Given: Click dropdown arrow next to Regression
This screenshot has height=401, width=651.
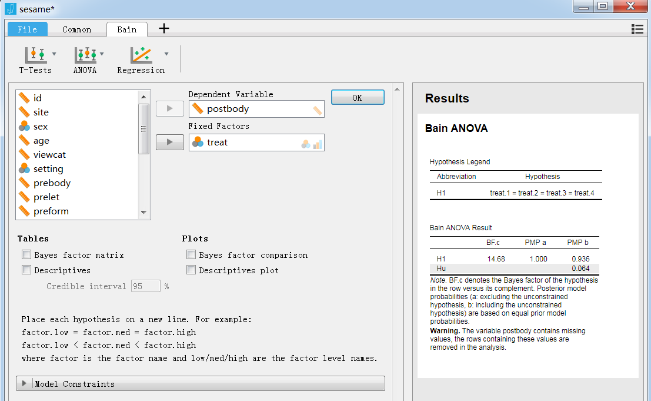Looking at the screenshot, I should tap(166, 53).
